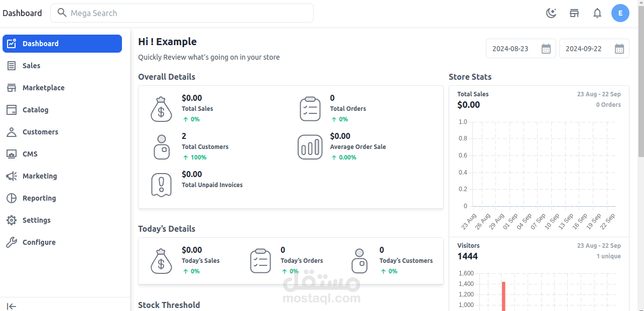The height and width of the screenshot is (311, 644).
Task: Click the Dashboard text link in header
Action: point(22,13)
